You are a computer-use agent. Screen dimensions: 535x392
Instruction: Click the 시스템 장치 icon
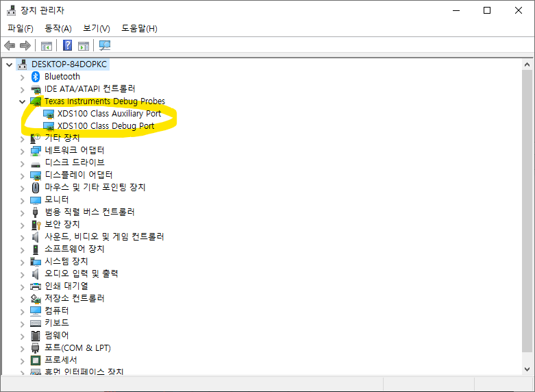click(36, 262)
